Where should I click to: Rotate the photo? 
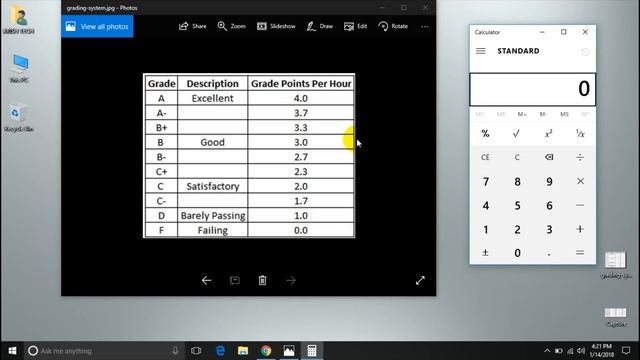[393, 26]
